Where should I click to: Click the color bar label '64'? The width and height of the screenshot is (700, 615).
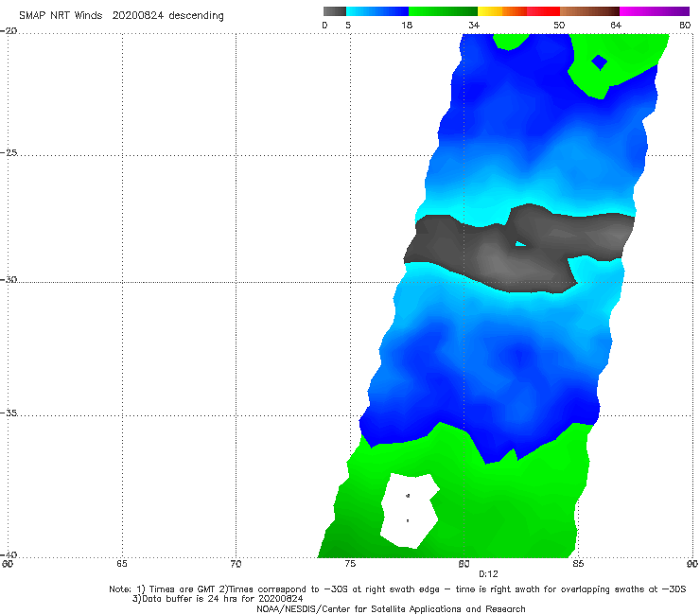pyautogui.click(x=616, y=25)
